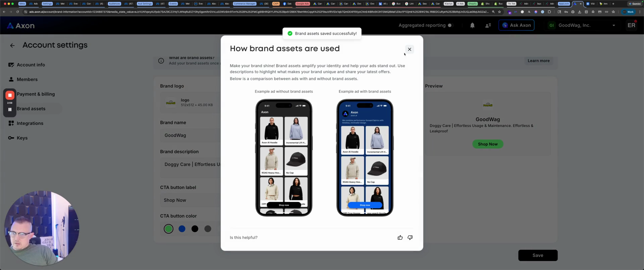This screenshot has height=270, width=644.
Task: Open the Google Ads tab group
Action: point(303,4)
